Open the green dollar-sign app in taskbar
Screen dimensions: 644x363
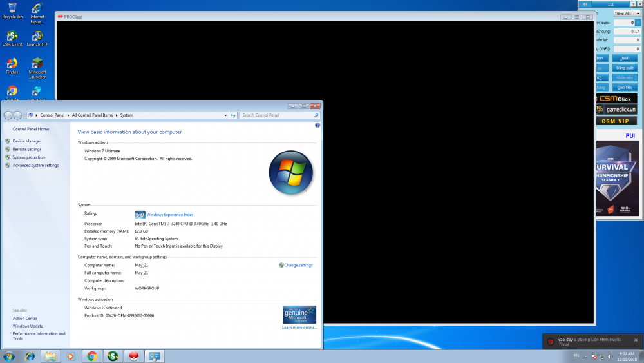(113, 356)
